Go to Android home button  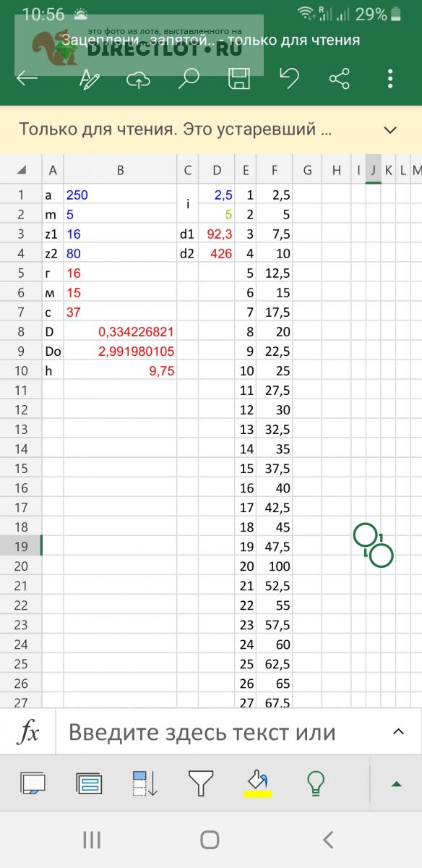tap(210, 840)
